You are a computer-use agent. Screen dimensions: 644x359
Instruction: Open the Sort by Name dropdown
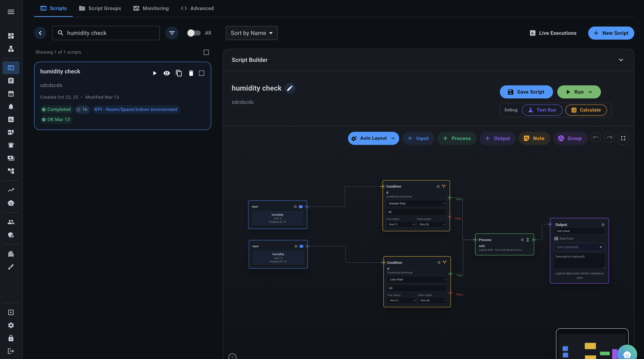[251, 33]
